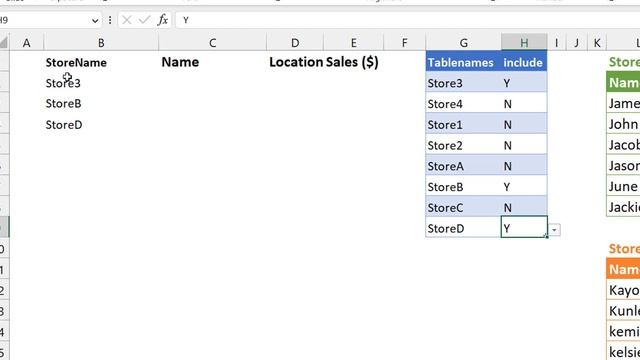This screenshot has width=640, height=360.
Task: Select column C header
Action: pyautogui.click(x=212, y=42)
